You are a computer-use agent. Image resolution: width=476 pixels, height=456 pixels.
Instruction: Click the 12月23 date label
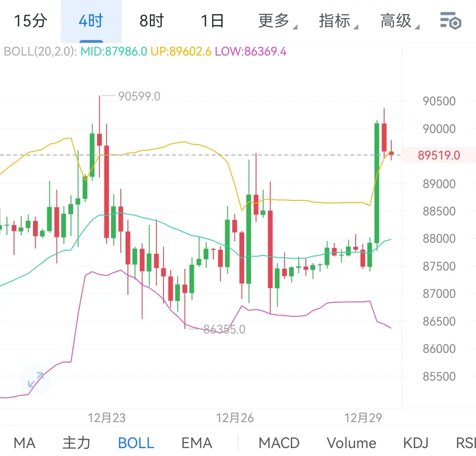107,418
